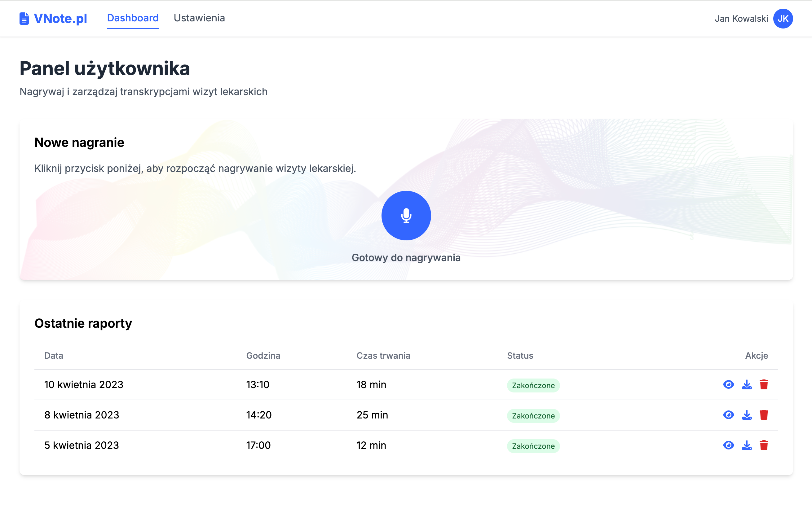Viewport: 812px width, 508px height.
Task: Delete the 8 kwietnia 2023 report
Action: point(764,414)
